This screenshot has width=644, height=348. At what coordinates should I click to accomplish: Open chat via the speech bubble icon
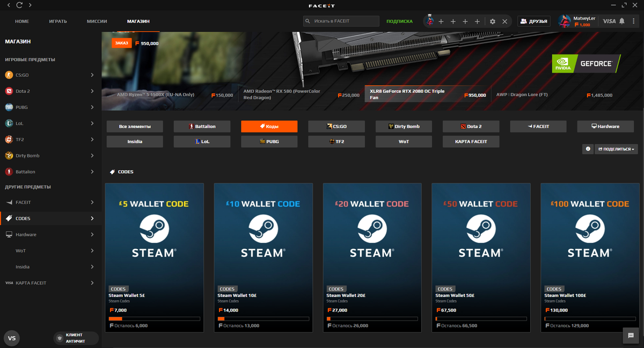pos(631,336)
